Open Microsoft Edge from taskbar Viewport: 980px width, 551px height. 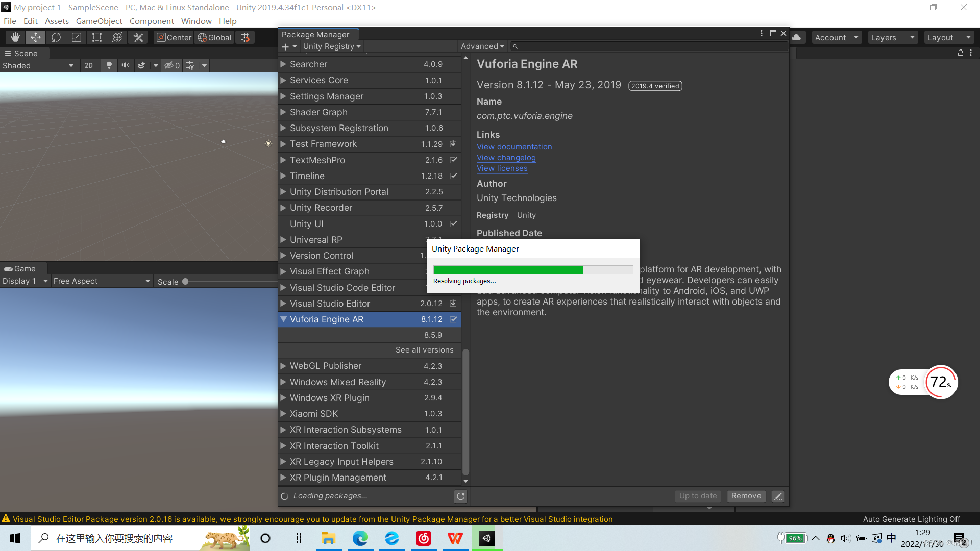click(360, 538)
